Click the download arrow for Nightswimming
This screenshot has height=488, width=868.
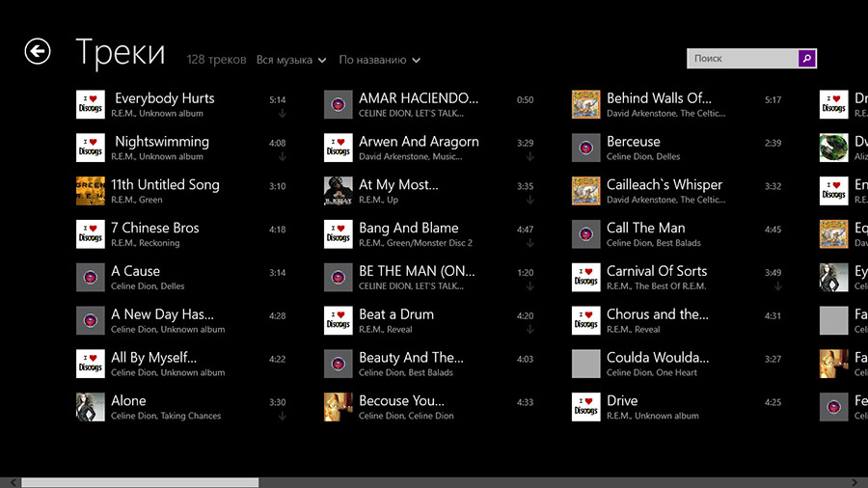pos(283,156)
